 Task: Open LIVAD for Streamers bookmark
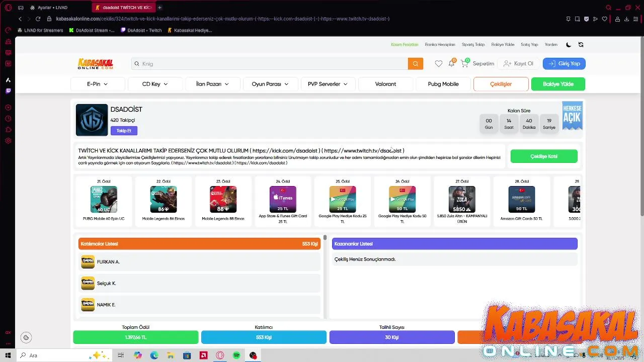pyautogui.click(x=40, y=30)
